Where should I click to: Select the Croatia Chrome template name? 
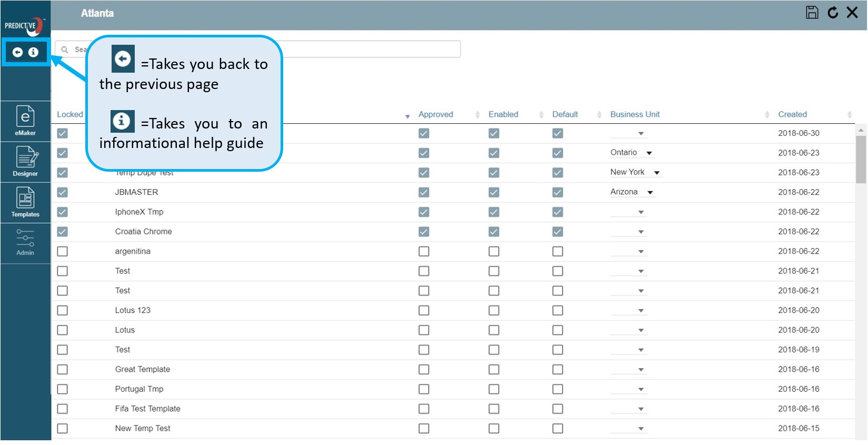point(143,232)
